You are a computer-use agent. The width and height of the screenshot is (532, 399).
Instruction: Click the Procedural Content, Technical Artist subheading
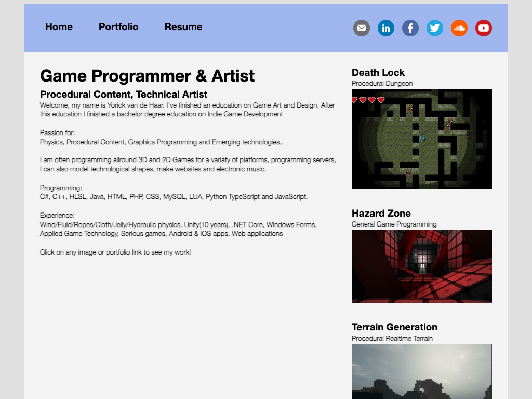[124, 95]
